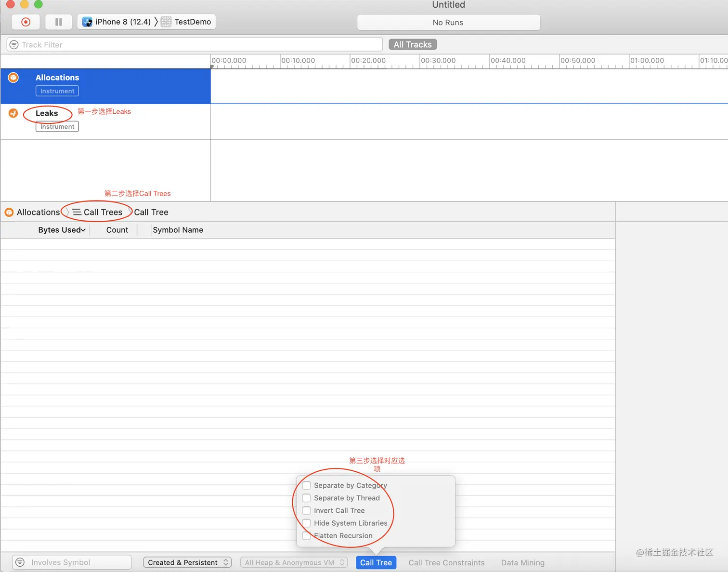Start recording with the red record button
The image size is (728, 572).
tap(26, 22)
